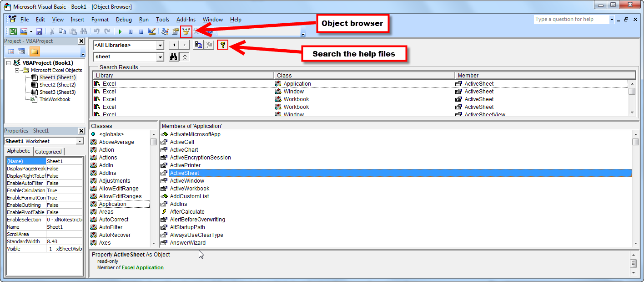Select Sheet2 (Sheet2) in the project tree
The image size is (644, 282).
[57, 85]
